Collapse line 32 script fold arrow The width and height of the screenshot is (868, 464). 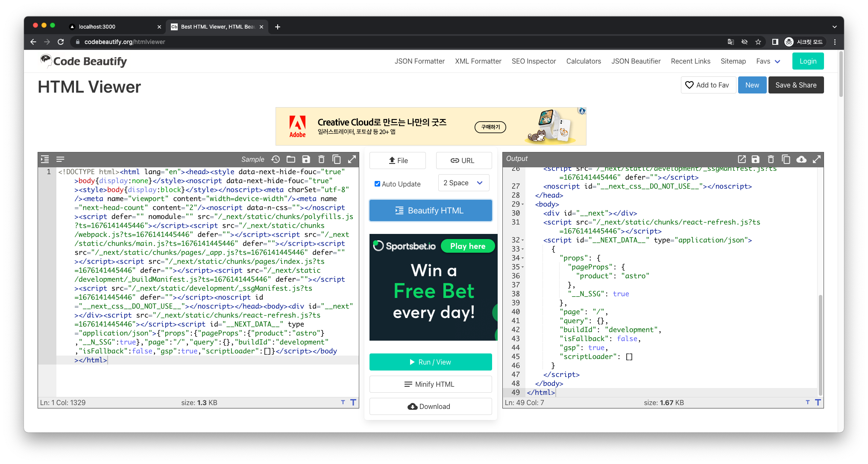coord(523,240)
